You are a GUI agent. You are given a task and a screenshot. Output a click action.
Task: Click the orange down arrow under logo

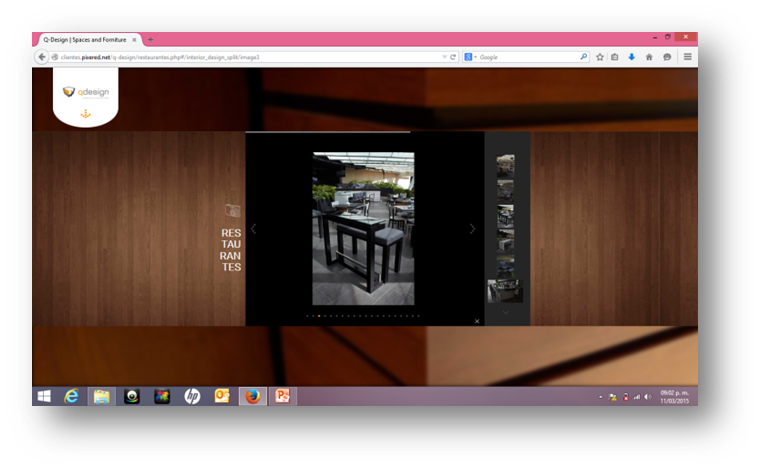[85, 115]
